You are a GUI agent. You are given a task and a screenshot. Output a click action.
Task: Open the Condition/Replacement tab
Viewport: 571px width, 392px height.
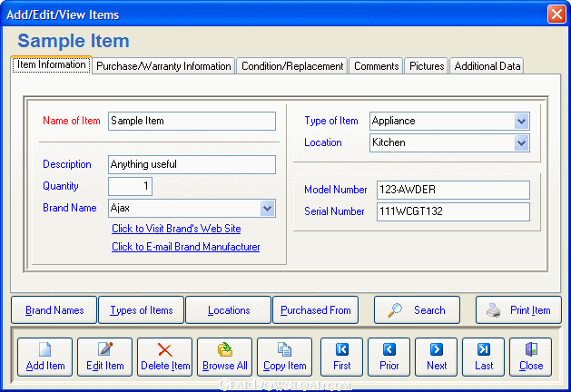pos(292,66)
